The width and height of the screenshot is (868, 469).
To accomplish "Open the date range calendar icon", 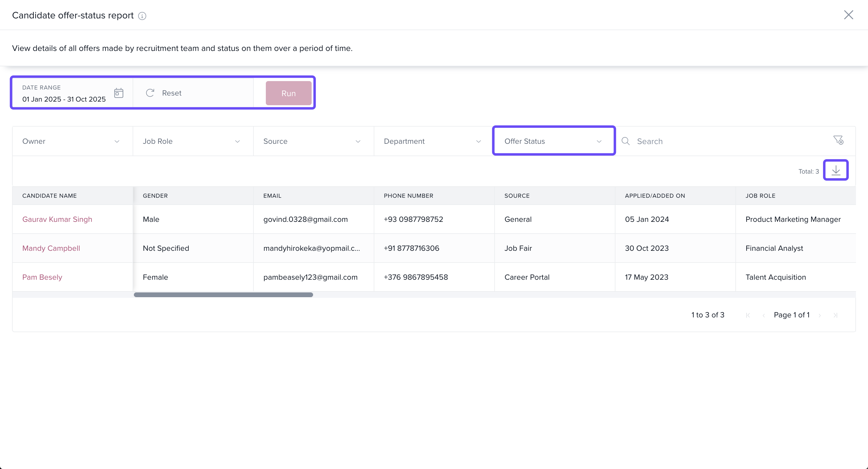I will click(119, 93).
